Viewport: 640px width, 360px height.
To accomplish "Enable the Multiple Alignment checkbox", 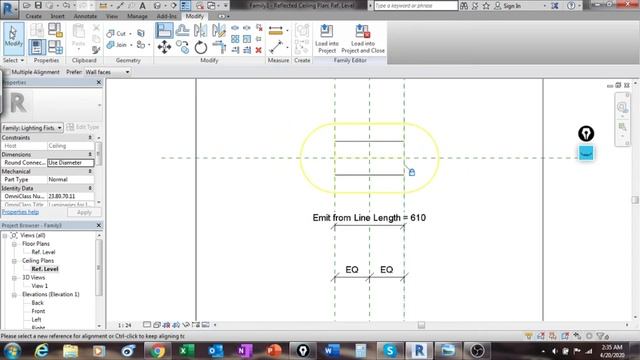I will pyautogui.click(x=7, y=72).
